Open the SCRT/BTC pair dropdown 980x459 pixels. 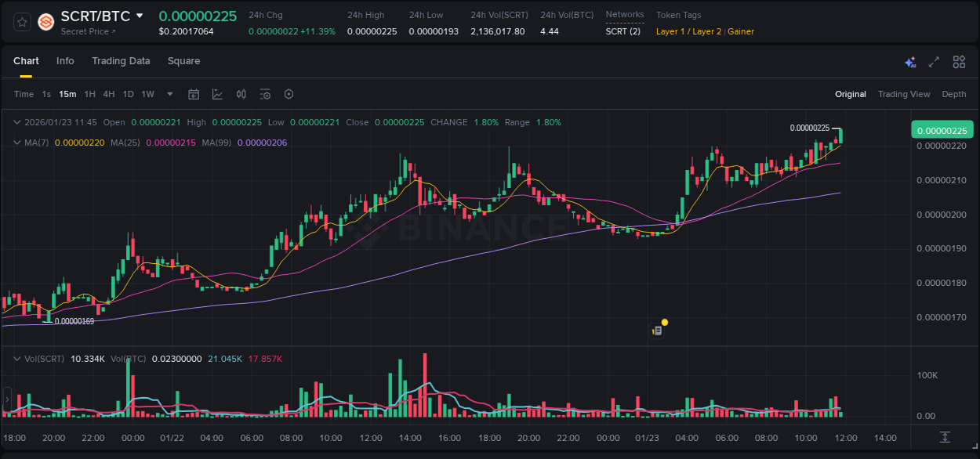(x=140, y=15)
